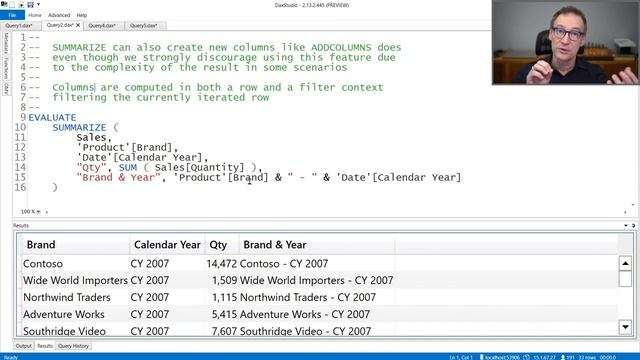Screen dimensions: 640x360
Task: Click the 'Contoso - CY 2007' cell
Action: (x=317, y=264)
